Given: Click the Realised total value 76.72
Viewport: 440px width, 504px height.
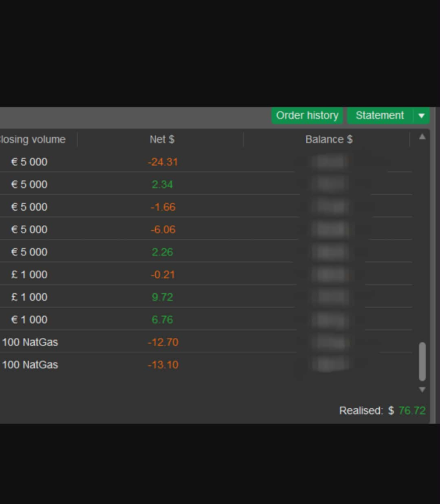Looking at the screenshot, I should 412,411.
